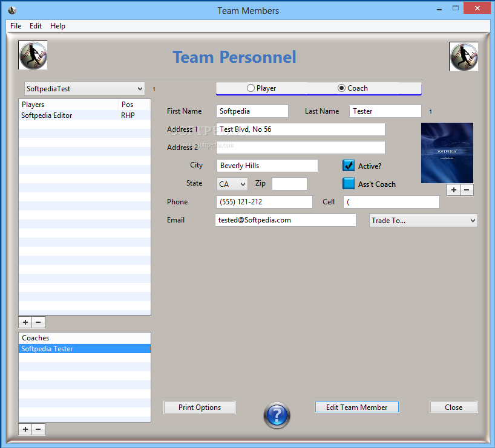Click the minus button under Players list
Screen dimensions: 495x448
coord(38,322)
